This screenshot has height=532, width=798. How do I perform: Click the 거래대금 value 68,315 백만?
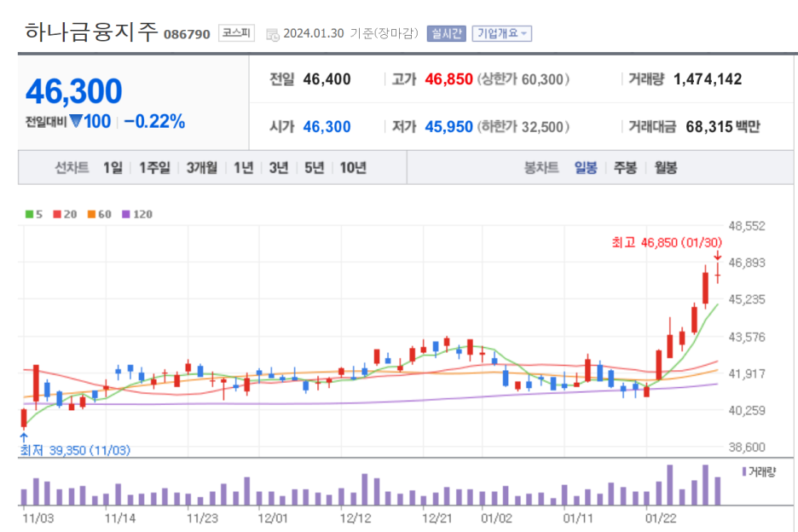pyautogui.click(x=723, y=127)
